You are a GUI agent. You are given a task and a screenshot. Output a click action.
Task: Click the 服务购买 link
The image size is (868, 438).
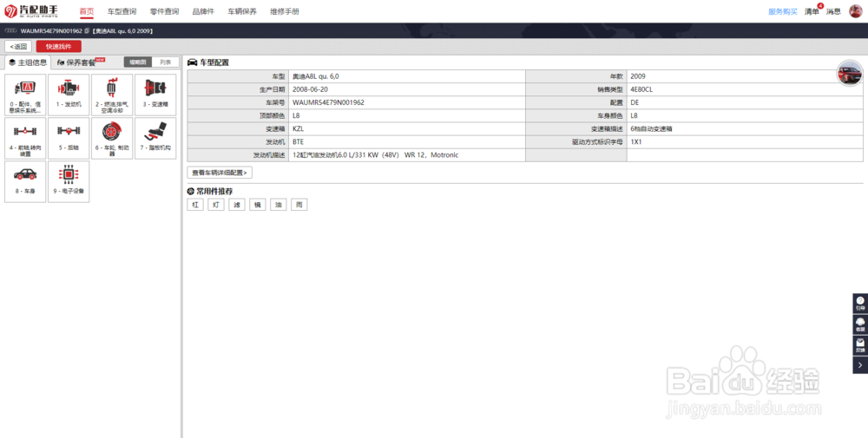click(x=783, y=11)
